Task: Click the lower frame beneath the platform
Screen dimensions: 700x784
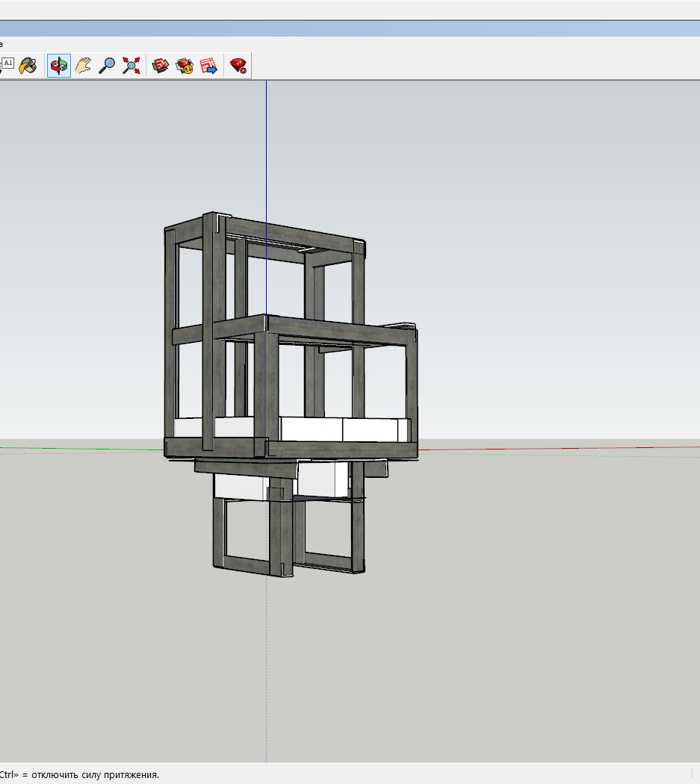Action: (247, 561)
